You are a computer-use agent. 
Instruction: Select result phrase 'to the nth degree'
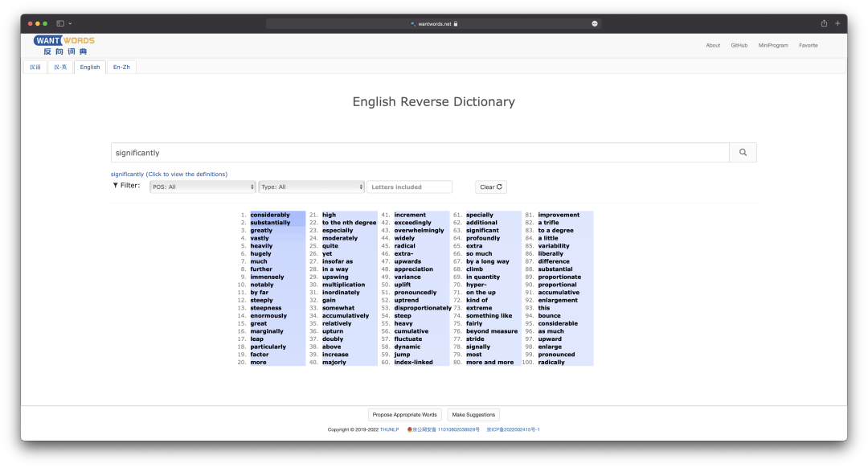(x=350, y=223)
